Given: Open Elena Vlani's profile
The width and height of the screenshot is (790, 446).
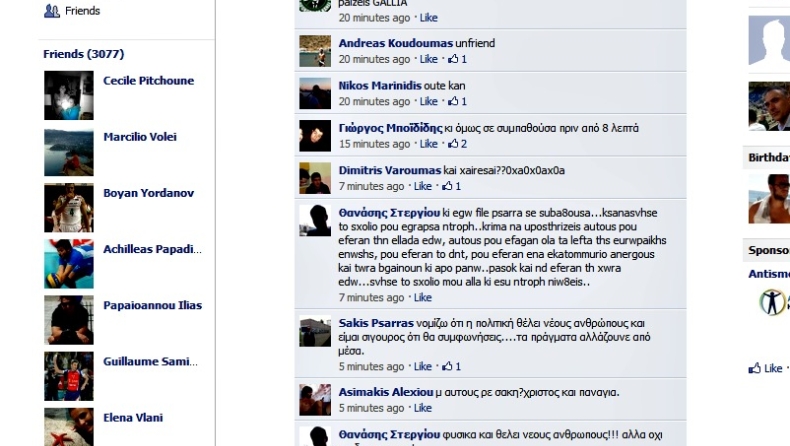Looking at the screenshot, I should [x=133, y=418].
